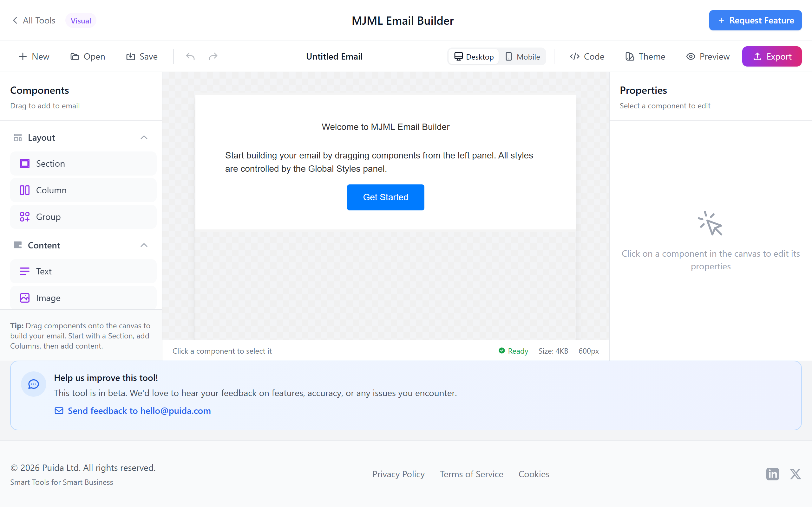Switch to the Visual tab
Viewport: 812px width, 507px height.
(80, 20)
